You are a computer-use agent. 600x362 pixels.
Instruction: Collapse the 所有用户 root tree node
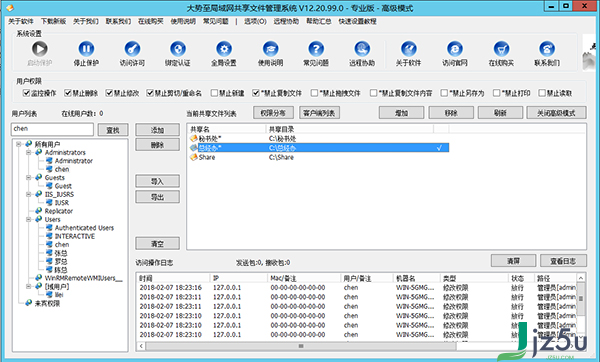pyautogui.click(x=18, y=144)
